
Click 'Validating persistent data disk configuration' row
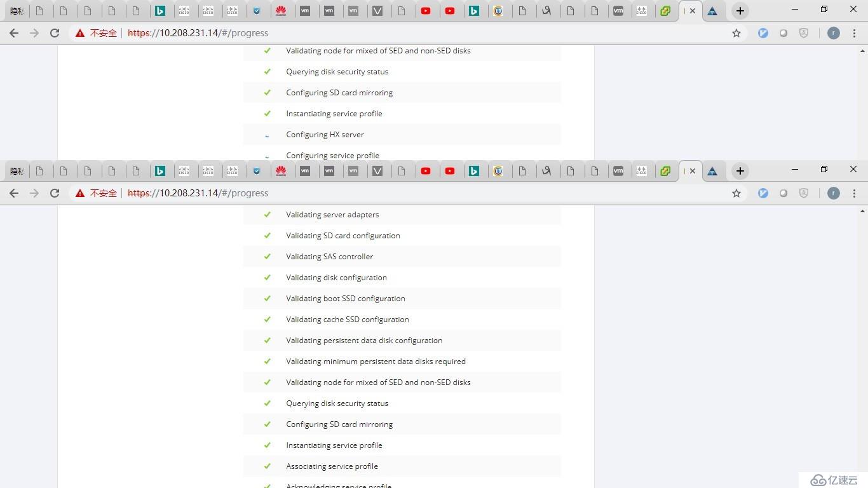tap(402, 341)
